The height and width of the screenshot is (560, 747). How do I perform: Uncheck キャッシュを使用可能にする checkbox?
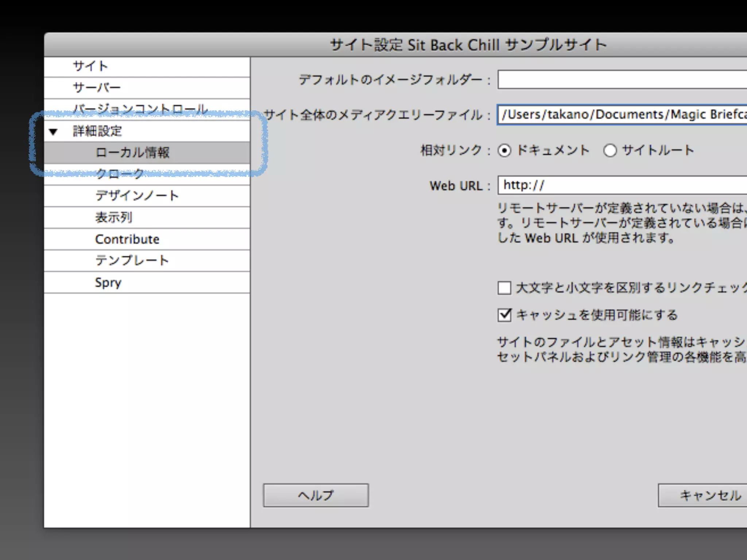tap(504, 315)
